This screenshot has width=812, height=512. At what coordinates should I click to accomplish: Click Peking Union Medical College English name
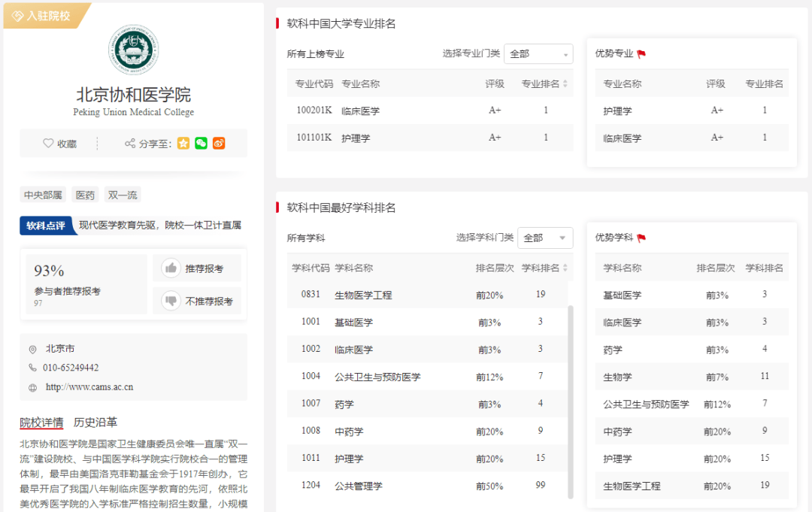click(134, 112)
